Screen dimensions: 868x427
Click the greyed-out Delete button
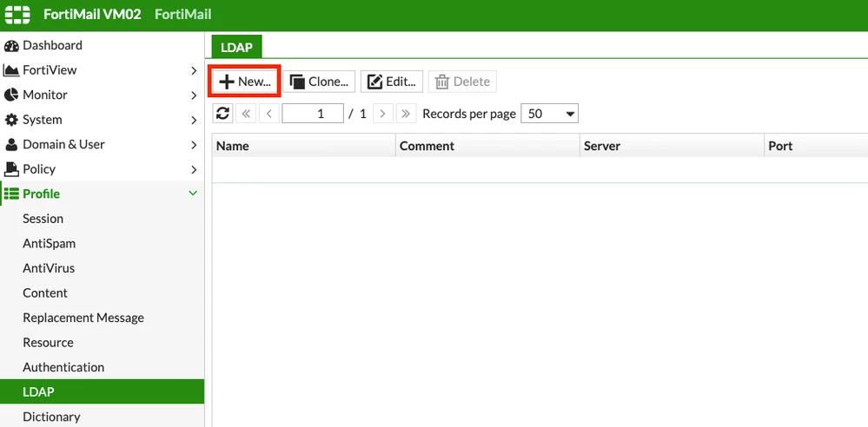click(x=462, y=82)
